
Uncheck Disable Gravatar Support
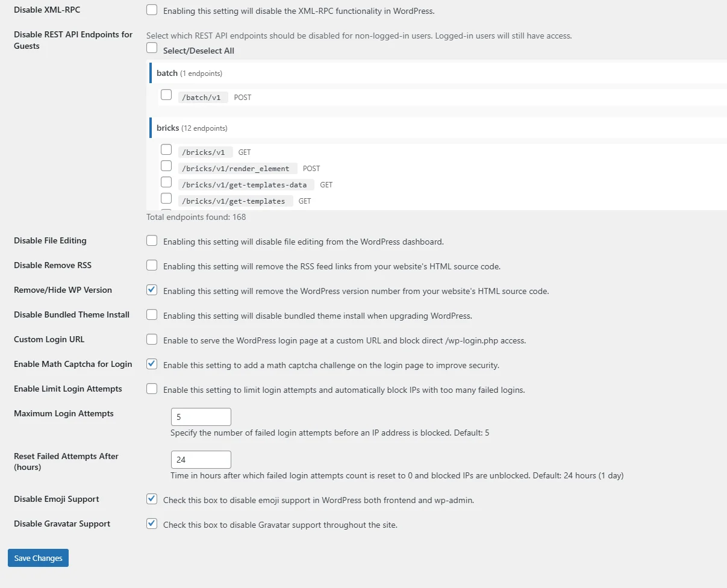[152, 524]
